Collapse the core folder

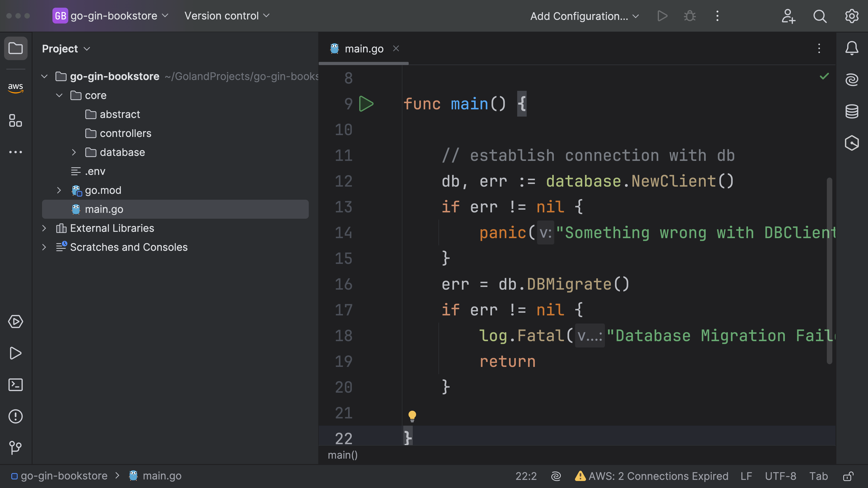[x=59, y=95]
